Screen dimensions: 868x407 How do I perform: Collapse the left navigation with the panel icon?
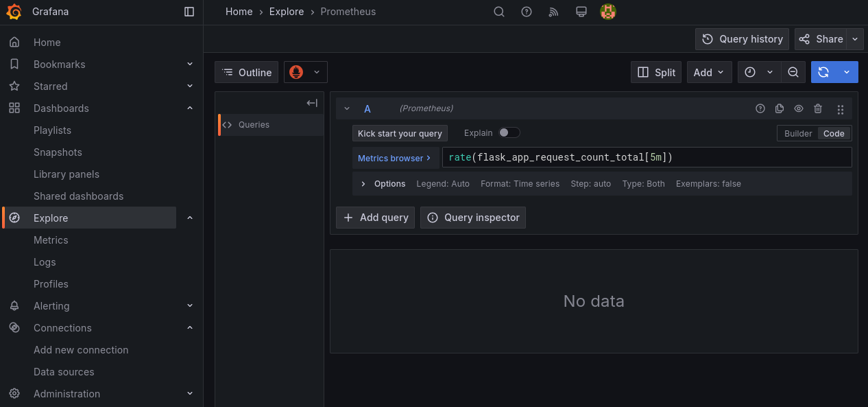click(x=189, y=12)
